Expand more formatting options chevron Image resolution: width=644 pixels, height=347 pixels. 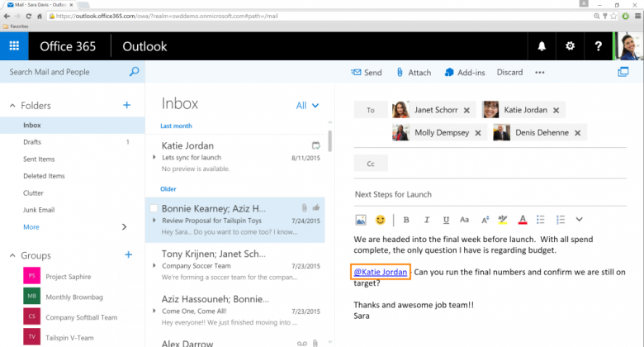point(579,220)
